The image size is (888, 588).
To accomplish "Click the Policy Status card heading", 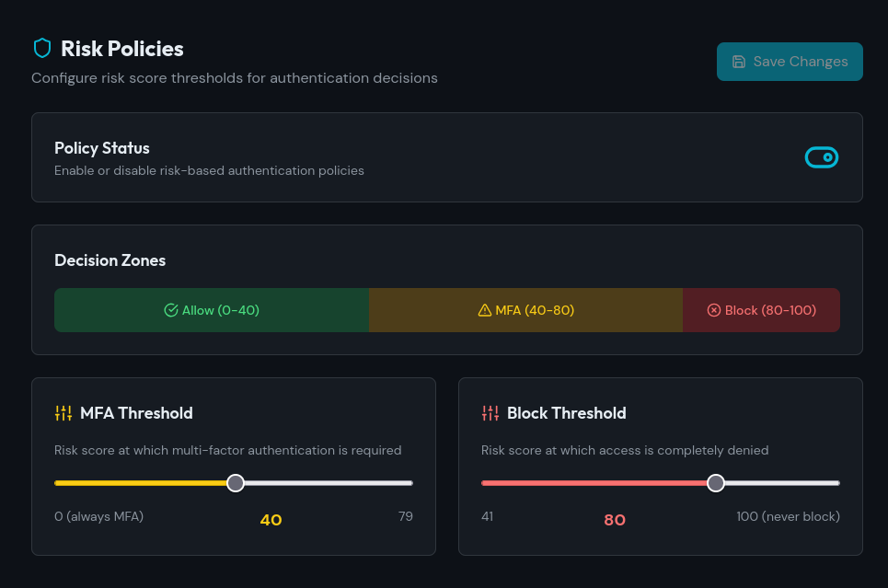I will (x=102, y=148).
